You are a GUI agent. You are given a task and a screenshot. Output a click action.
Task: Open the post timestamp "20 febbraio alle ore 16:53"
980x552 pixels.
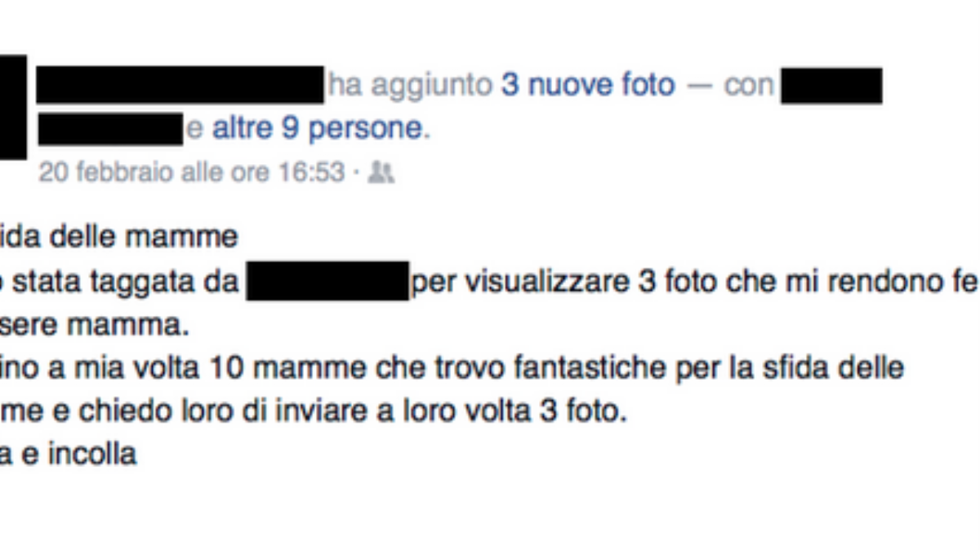point(192,173)
